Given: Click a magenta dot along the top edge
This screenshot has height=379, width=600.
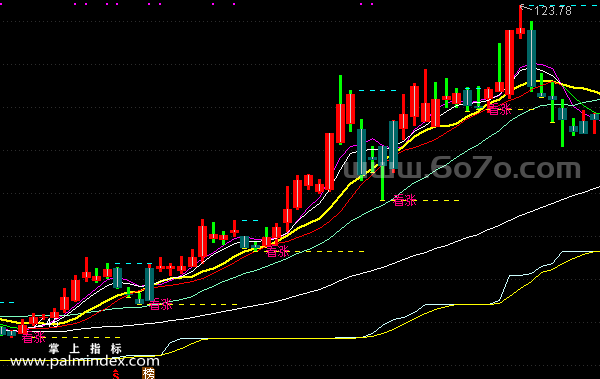Looking at the screenshot, I should coord(75,4).
